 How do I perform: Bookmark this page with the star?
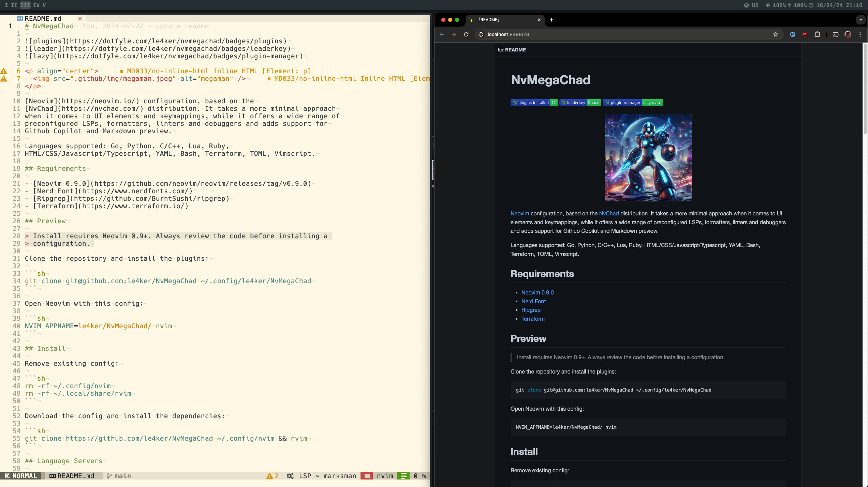[775, 34]
